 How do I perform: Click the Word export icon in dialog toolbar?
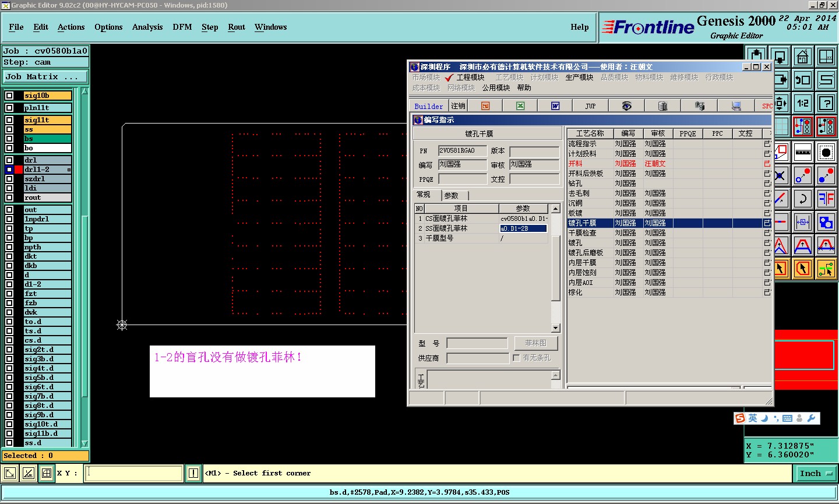[555, 105]
